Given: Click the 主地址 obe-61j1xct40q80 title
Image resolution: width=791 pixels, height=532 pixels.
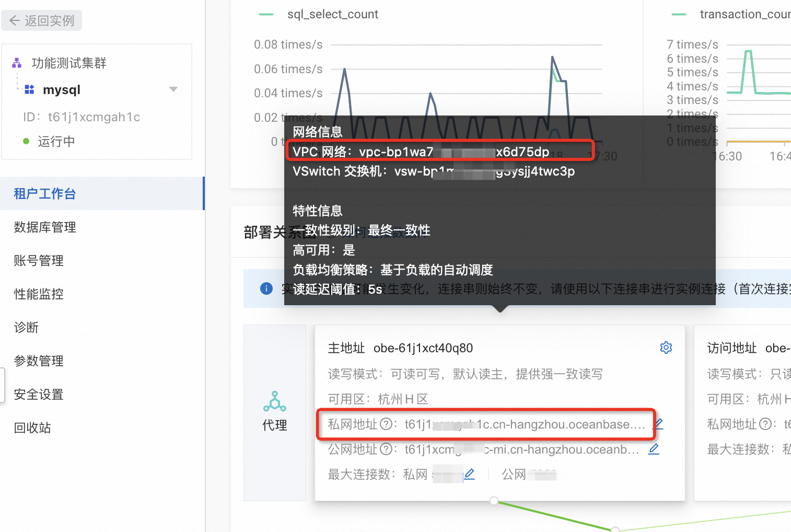Looking at the screenshot, I should pyautogui.click(x=400, y=348).
